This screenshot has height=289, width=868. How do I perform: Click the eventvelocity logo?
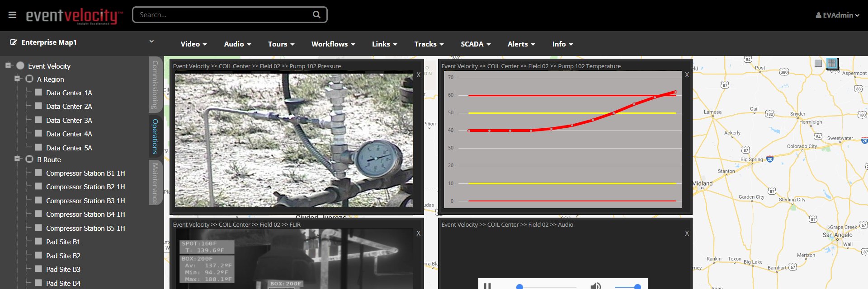coord(74,16)
